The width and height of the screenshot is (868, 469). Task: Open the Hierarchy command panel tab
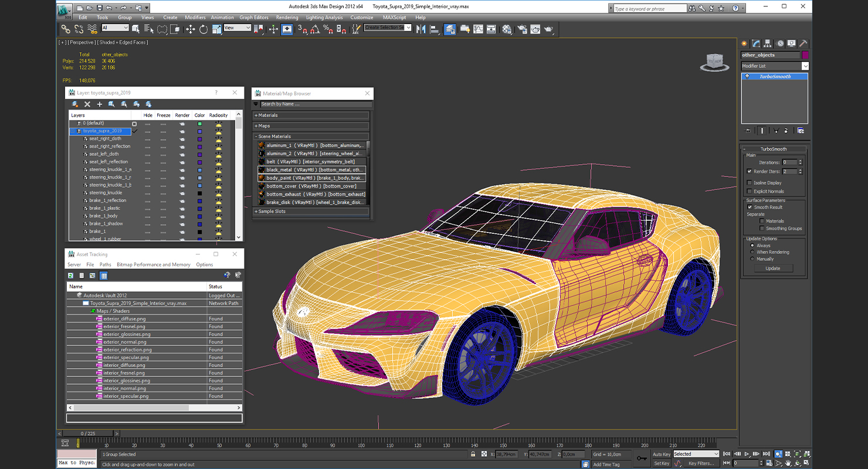pos(768,43)
